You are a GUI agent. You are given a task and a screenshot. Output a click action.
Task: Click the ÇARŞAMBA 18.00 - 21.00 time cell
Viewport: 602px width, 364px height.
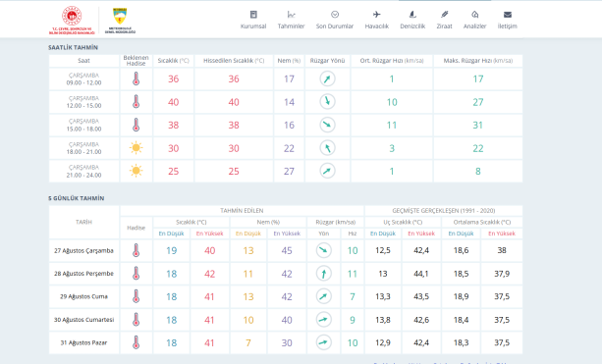(83, 148)
